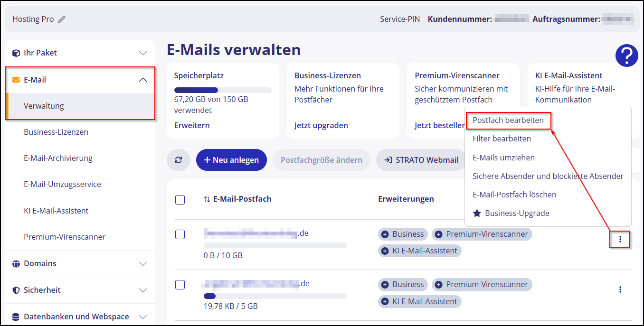The width and height of the screenshot is (644, 326).
Task: Expand the Ihr Paket section
Action: [x=143, y=53]
